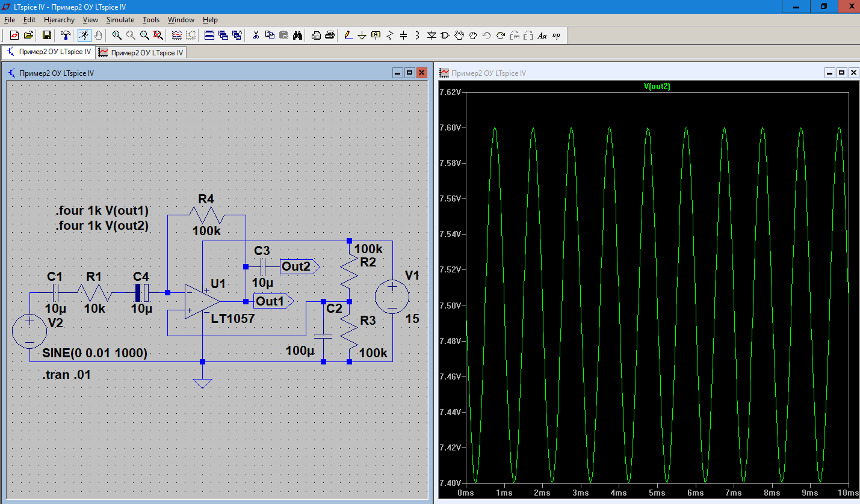Screen dimensions: 860x504
Task: Click the Out1 net label on schematic
Action: point(270,301)
